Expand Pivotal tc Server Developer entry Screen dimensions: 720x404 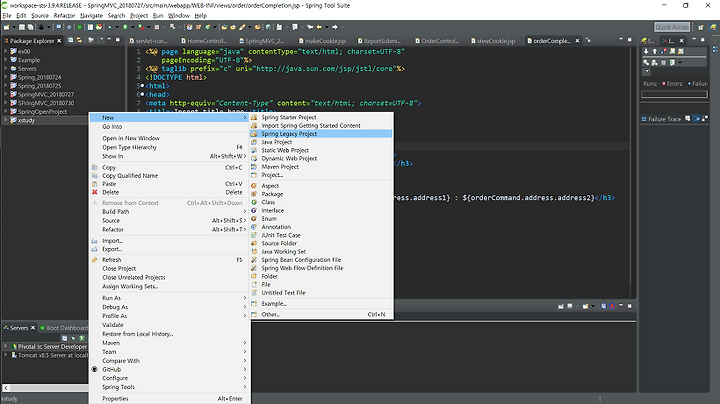pyautogui.click(x=6, y=347)
